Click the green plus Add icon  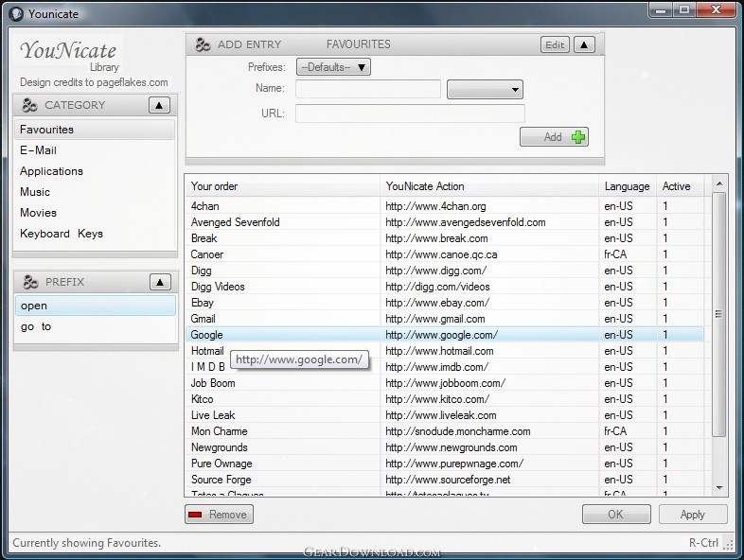[578, 137]
